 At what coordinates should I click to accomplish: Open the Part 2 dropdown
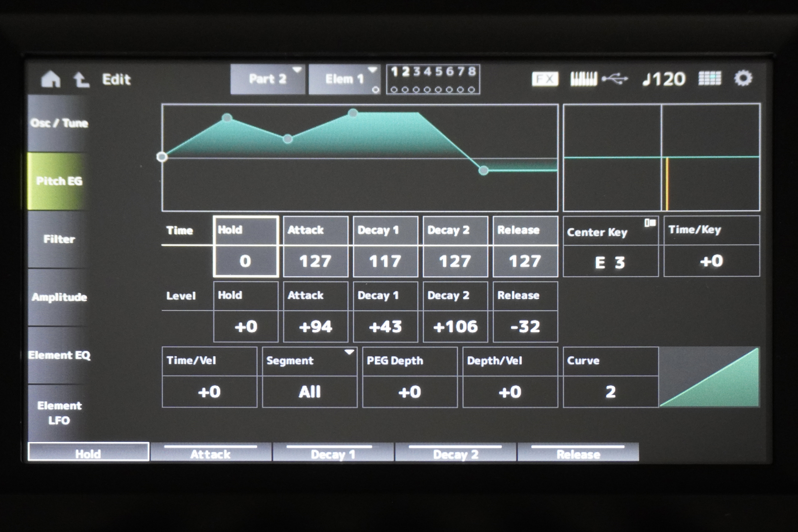[267, 79]
